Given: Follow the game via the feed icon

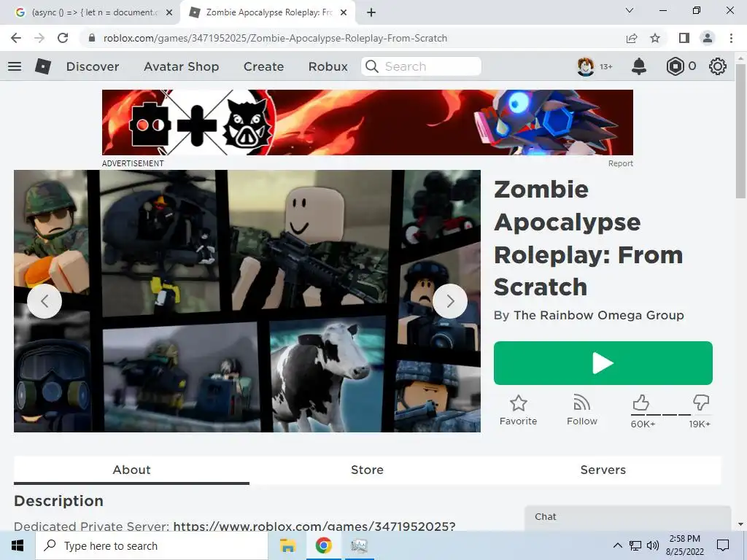Looking at the screenshot, I should (x=581, y=410).
